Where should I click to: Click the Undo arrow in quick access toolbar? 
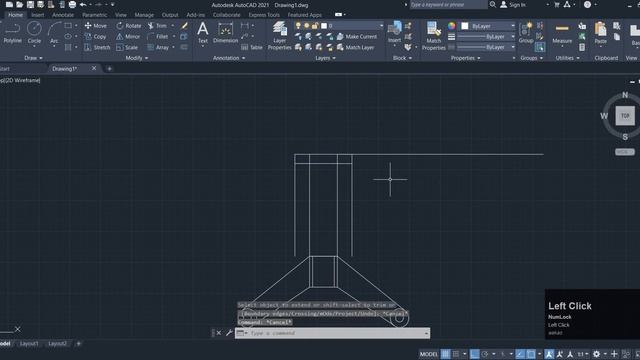pos(83,4)
